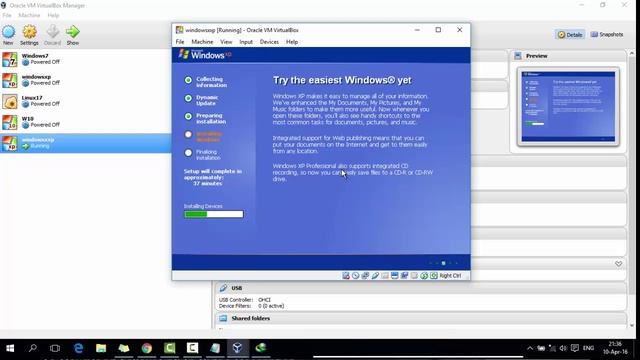Image resolution: width=640 pixels, height=360 pixels.
Task: Select the W10 VM icon in list
Action: (x=10, y=122)
